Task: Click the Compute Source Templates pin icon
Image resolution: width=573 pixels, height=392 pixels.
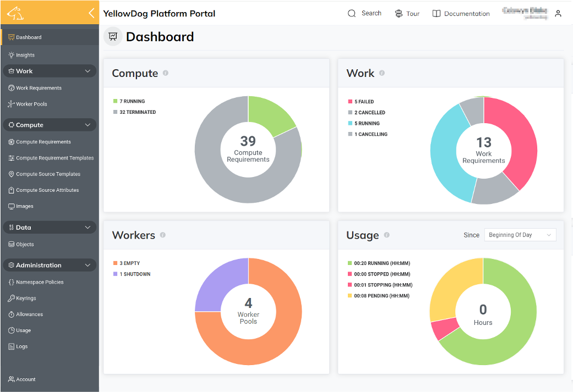Action: (x=12, y=174)
